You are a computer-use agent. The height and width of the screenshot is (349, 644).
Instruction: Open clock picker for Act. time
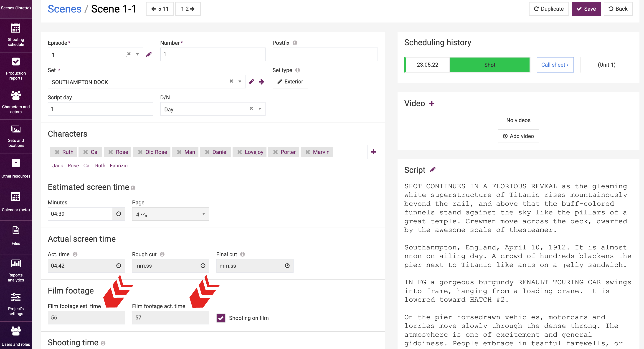(119, 266)
